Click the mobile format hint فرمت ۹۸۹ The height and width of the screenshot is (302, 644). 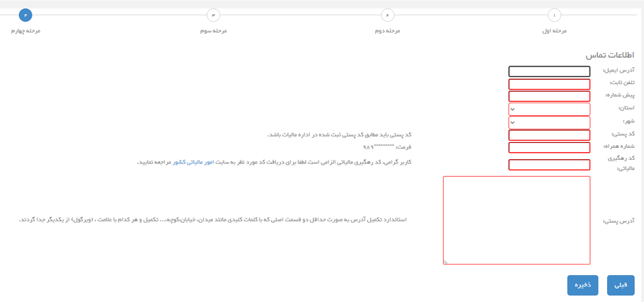point(387,146)
